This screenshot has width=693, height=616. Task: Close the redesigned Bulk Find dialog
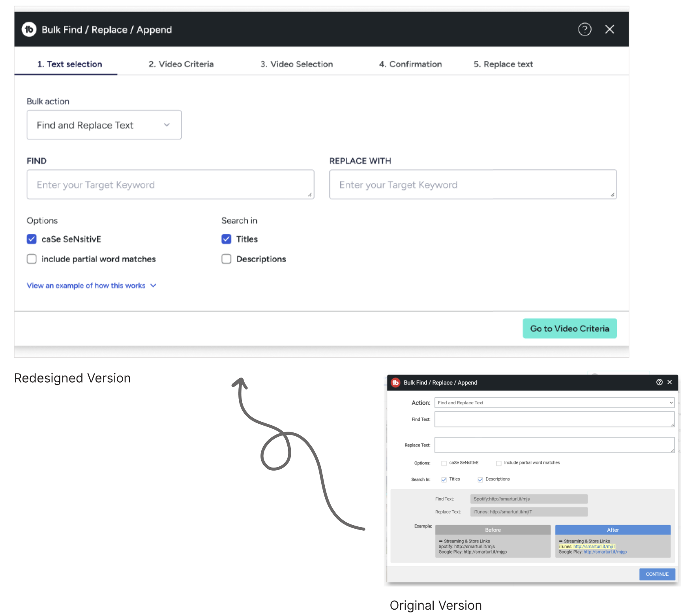point(609,29)
